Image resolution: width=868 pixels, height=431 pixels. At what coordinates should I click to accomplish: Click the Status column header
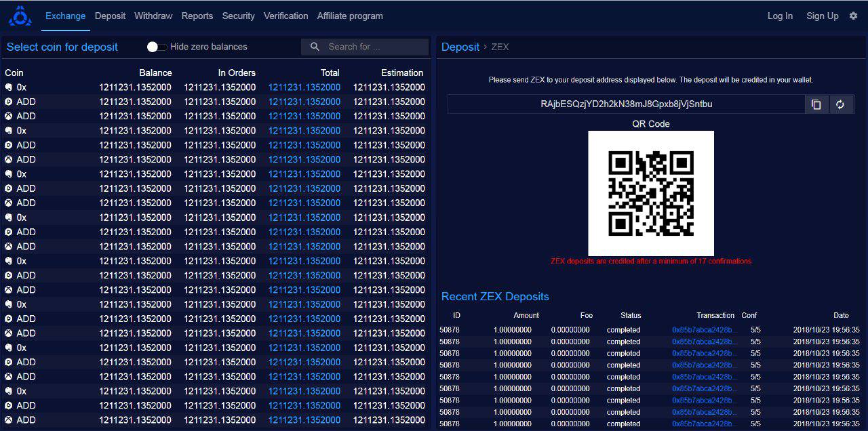click(x=631, y=315)
